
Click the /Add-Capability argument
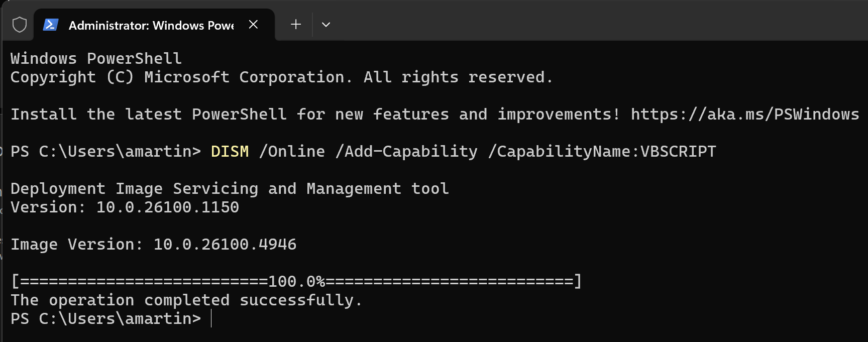coord(406,152)
